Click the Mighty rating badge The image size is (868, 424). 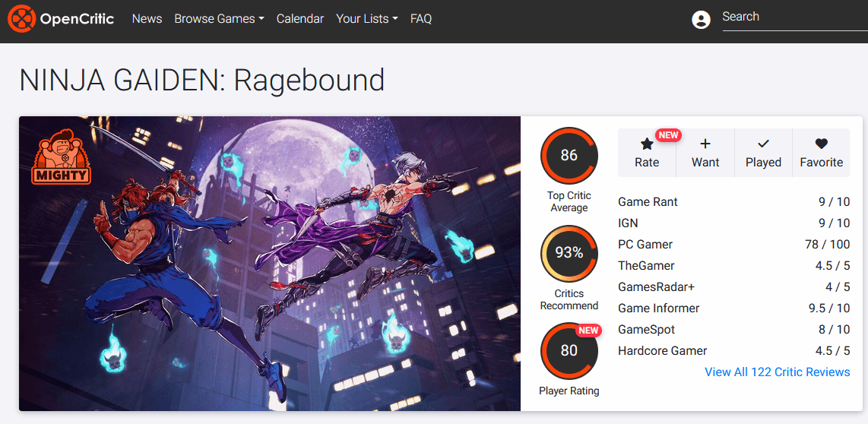61,158
